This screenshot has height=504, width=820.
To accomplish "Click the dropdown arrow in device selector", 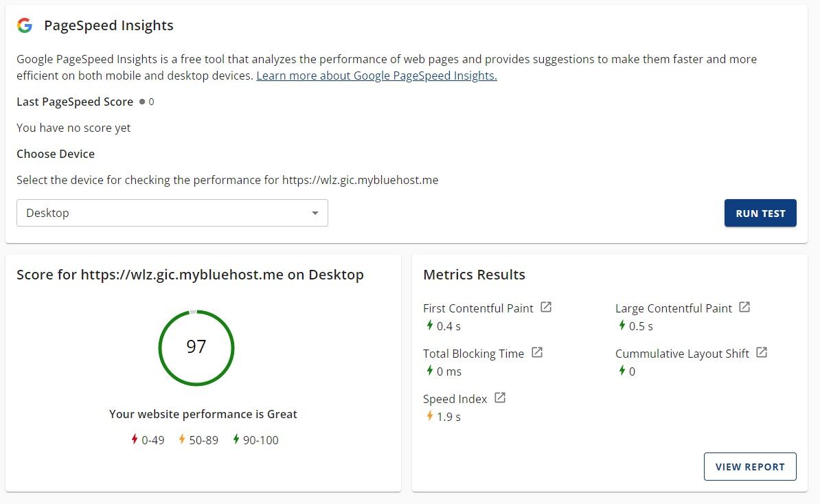I will tap(315, 213).
